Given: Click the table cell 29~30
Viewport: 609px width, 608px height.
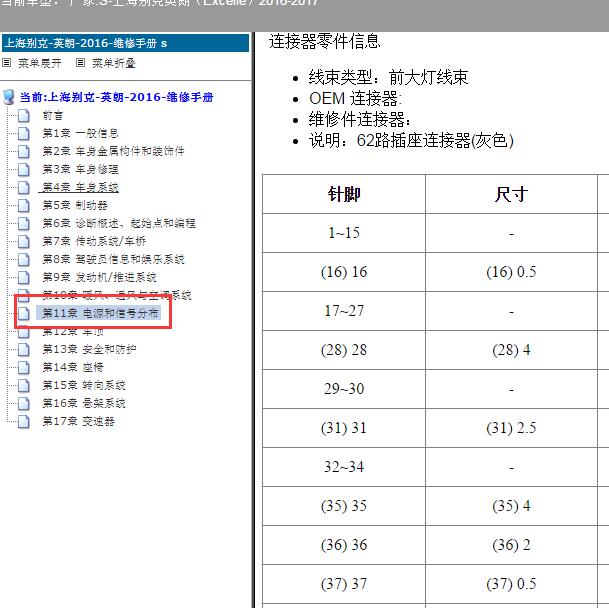Looking at the screenshot, I should (x=344, y=389).
